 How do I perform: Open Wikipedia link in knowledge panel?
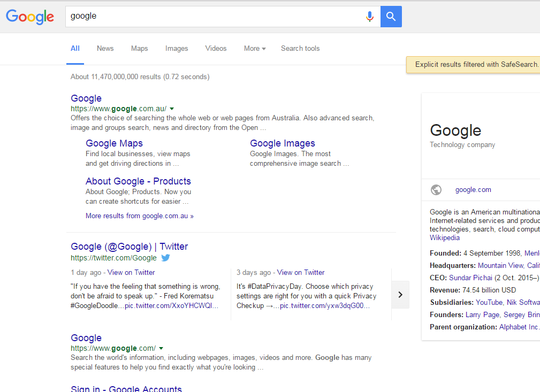tap(445, 238)
